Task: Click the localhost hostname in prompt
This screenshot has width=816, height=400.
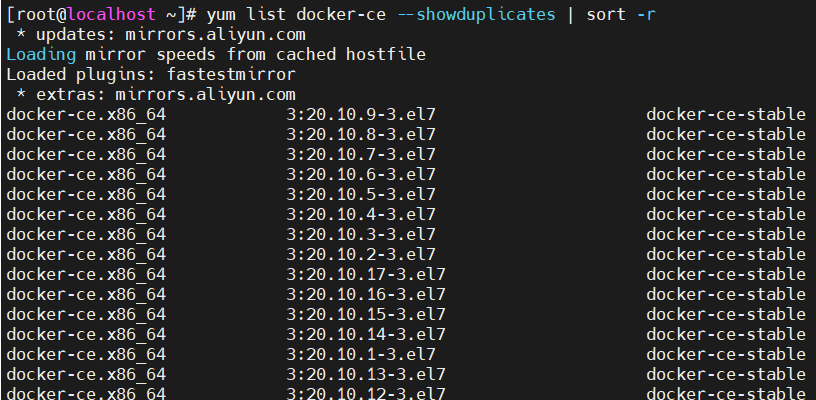Action: pyautogui.click(x=112, y=15)
